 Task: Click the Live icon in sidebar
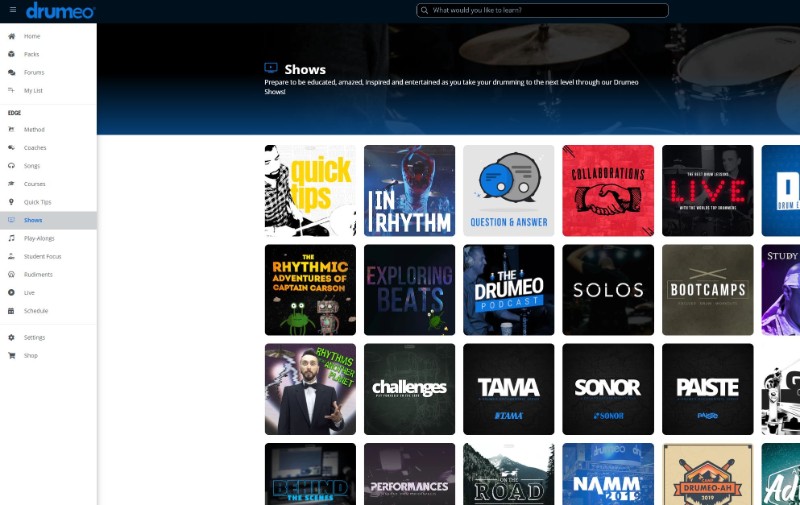coord(11,292)
